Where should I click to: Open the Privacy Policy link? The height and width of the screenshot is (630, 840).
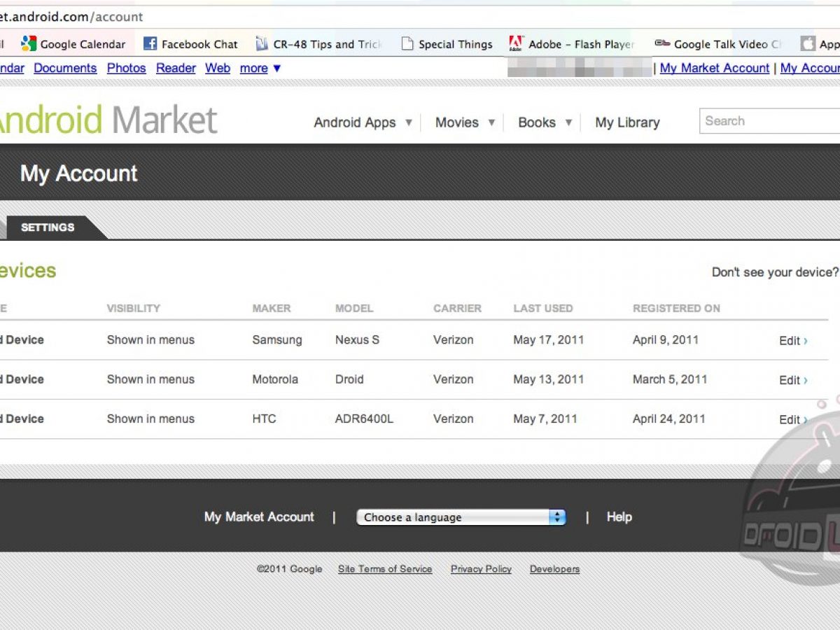[x=481, y=569]
